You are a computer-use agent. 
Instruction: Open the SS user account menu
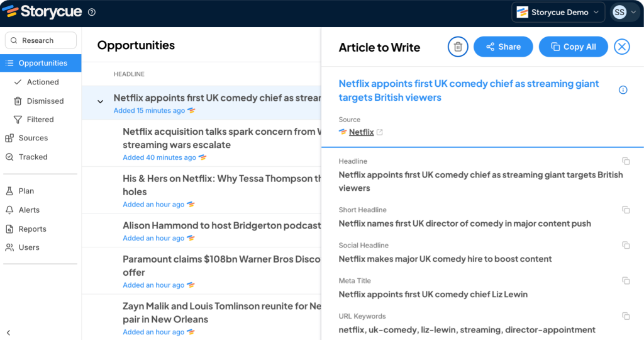pos(625,12)
